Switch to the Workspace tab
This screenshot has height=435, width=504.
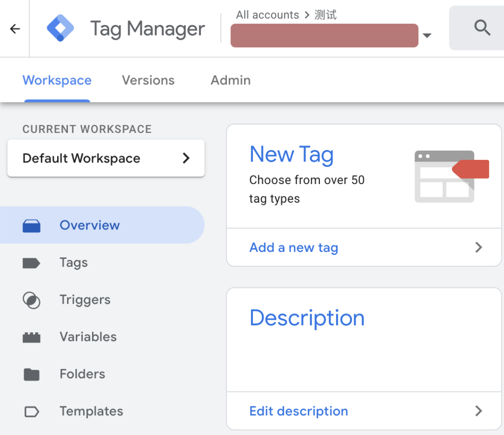57,80
